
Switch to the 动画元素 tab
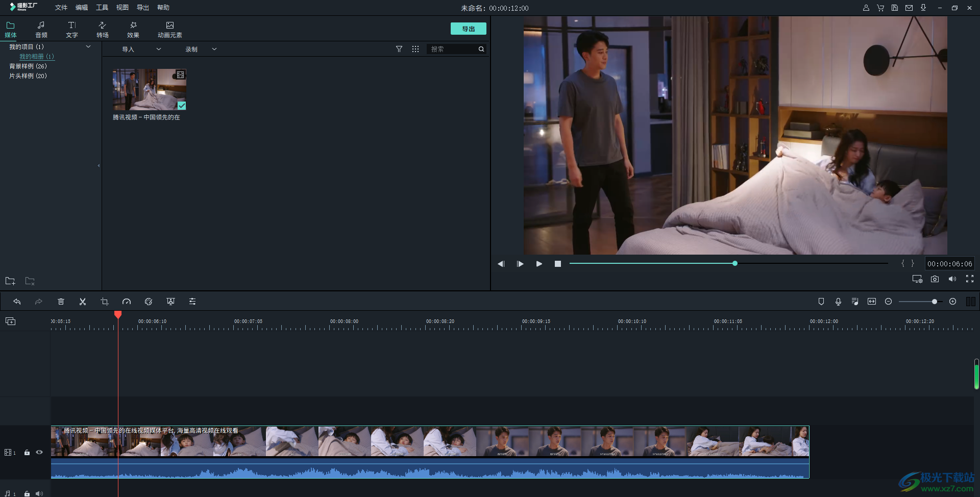pyautogui.click(x=170, y=30)
